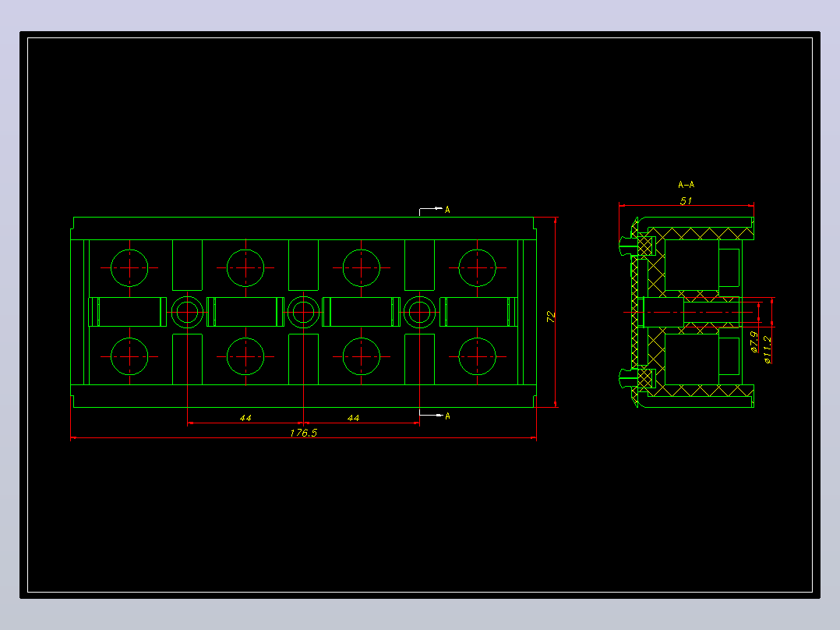Select the 51 dimension in section view
Image resolution: width=840 pixels, height=630 pixels.
(686, 201)
